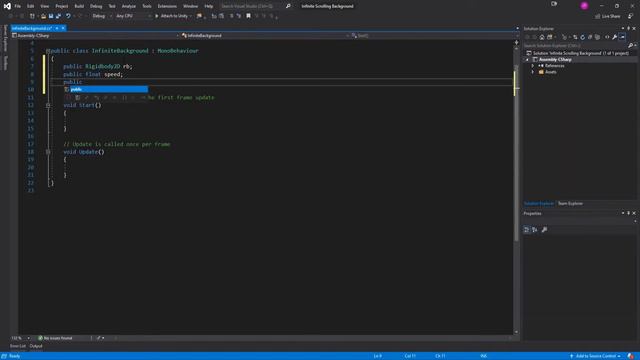The image size is (640, 360).
Task: Open the Test menu
Action: pyautogui.click(x=112, y=6)
